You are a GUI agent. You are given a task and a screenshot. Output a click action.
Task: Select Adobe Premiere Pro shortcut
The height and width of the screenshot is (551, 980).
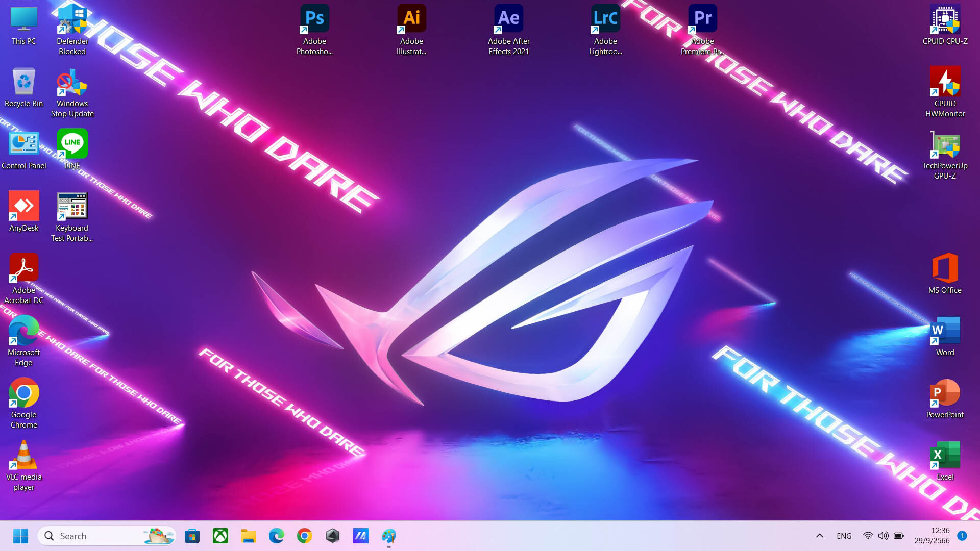coord(702,30)
